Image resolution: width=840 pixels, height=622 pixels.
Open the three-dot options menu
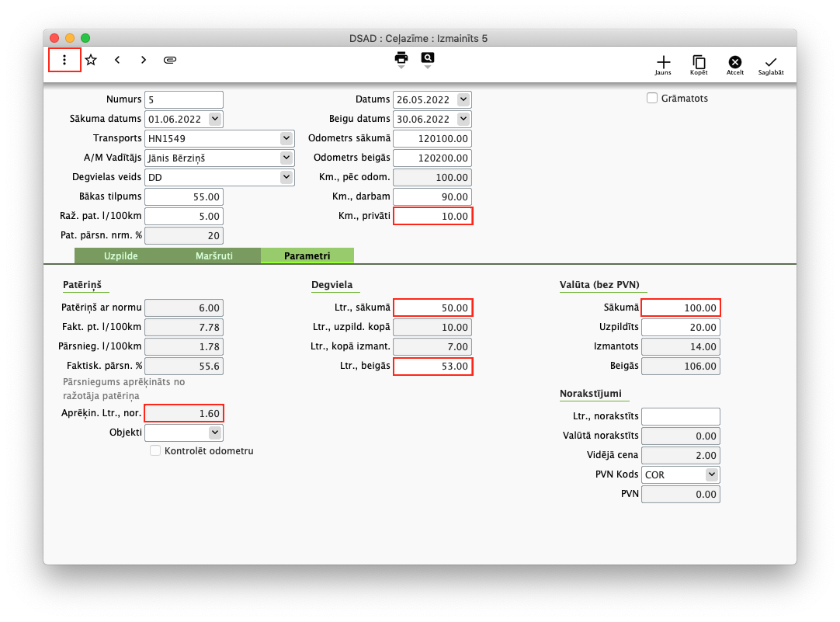[64, 60]
